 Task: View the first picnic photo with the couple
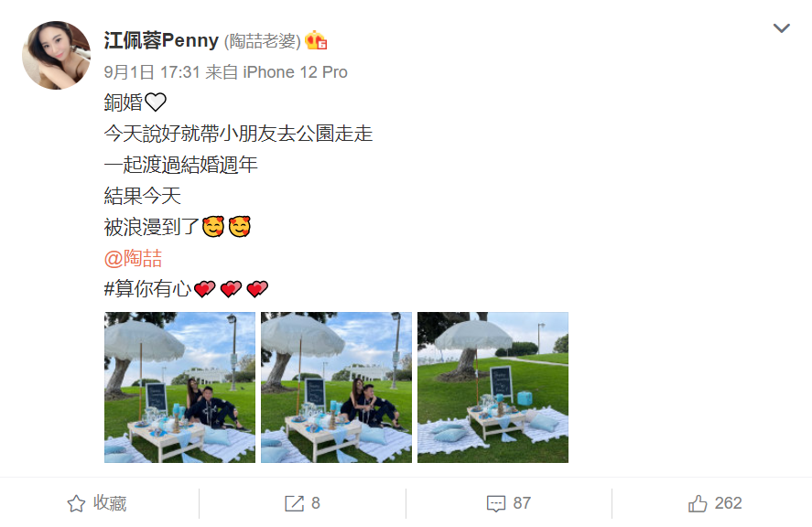[179, 387]
